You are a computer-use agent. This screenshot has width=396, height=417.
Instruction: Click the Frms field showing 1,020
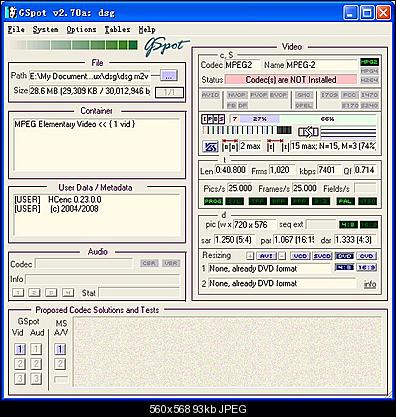(282, 170)
